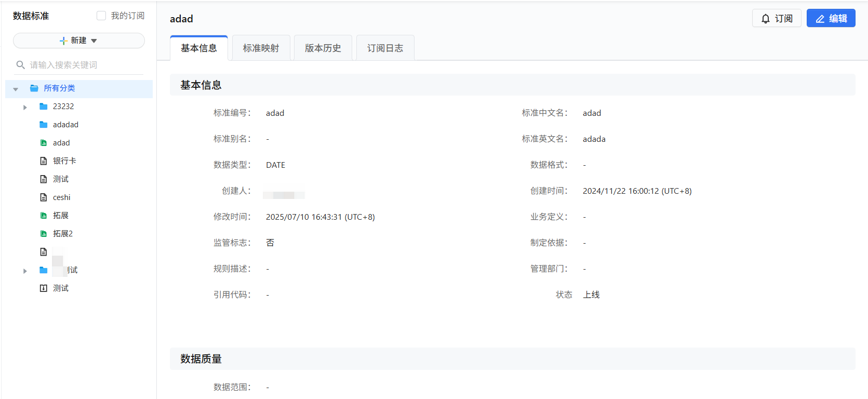
Task: Click the green standard icon beside adad
Action: [44, 143]
